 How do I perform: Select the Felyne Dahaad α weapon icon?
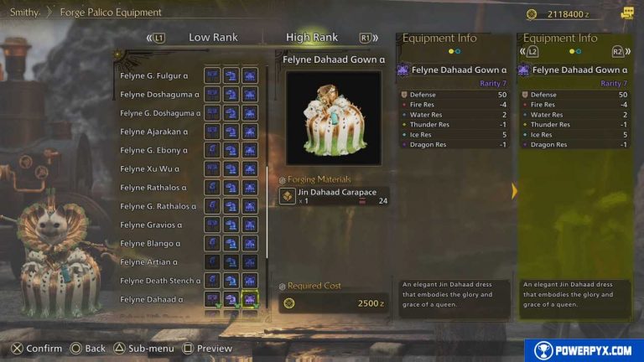click(212, 299)
